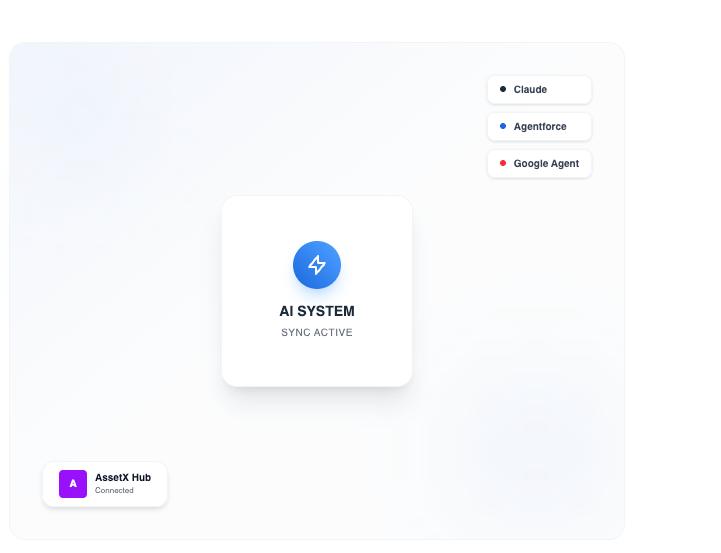Click the black dot beside Claude

point(502,89)
